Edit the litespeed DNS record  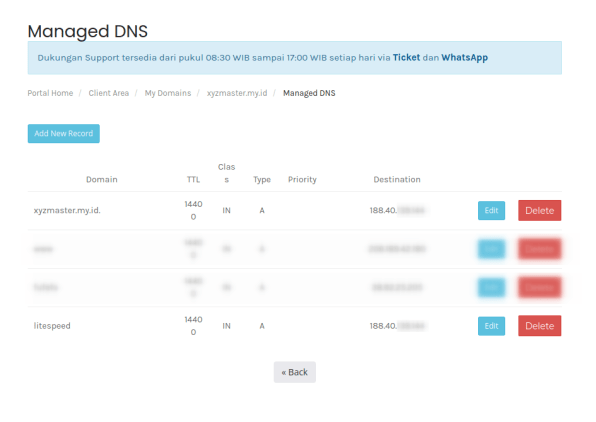click(491, 326)
